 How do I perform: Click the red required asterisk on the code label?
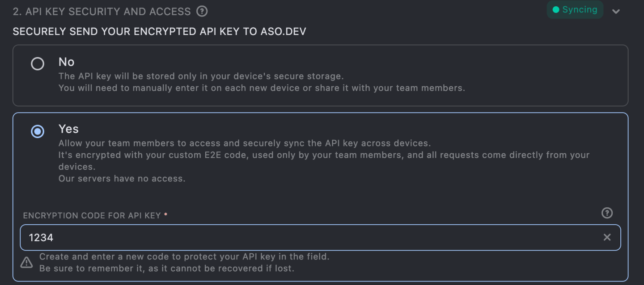pyautogui.click(x=166, y=215)
